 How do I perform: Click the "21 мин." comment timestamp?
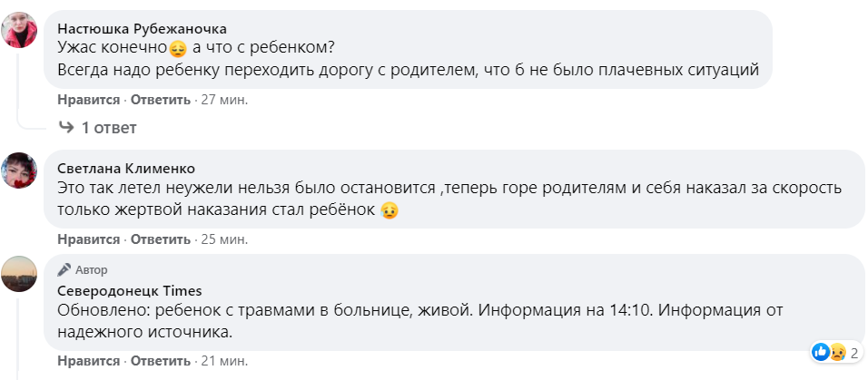click(x=224, y=362)
